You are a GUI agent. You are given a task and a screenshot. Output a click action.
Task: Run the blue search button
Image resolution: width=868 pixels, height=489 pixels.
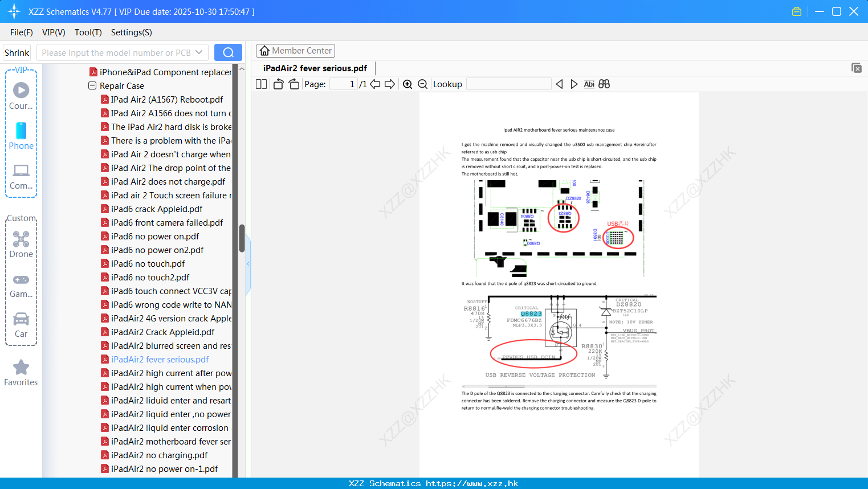(228, 52)
